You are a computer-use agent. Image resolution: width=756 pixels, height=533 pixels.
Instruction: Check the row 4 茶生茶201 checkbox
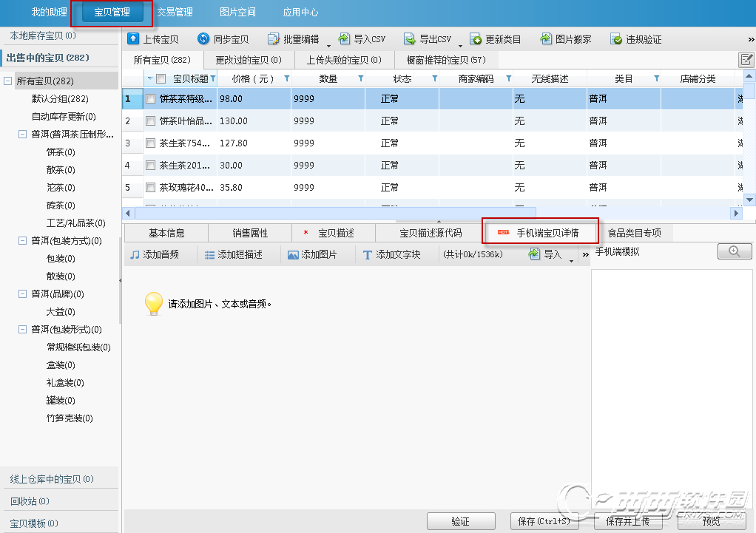150,166
